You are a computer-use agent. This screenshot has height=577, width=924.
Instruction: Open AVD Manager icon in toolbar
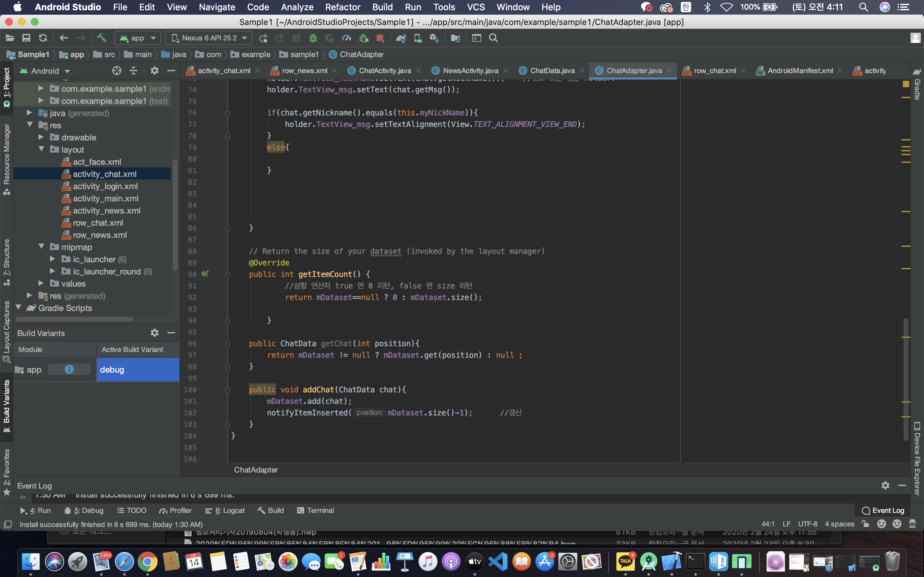coord(418,38)
